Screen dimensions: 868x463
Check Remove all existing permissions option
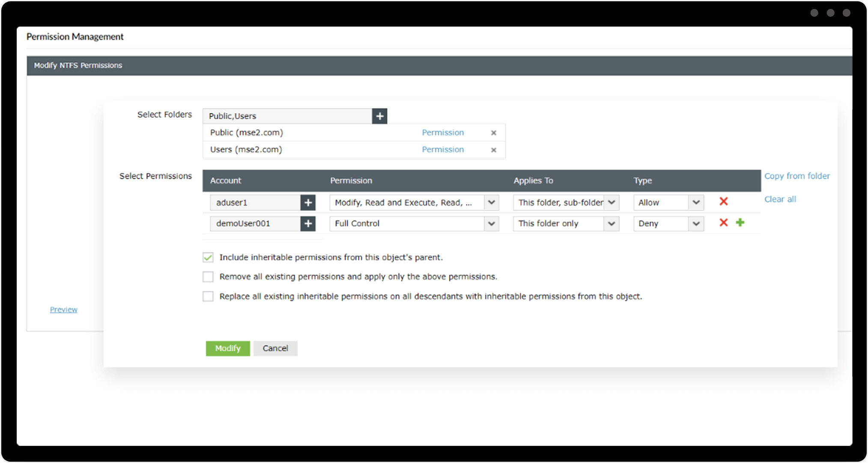point(208,277)
